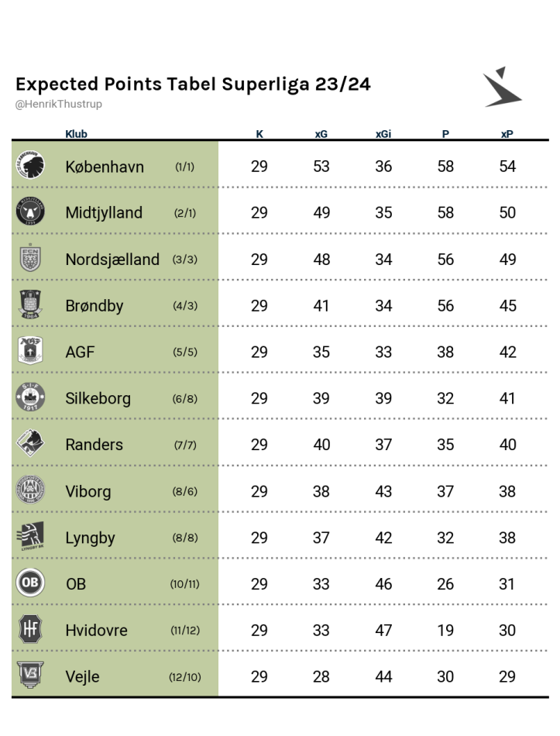Click the xG column header
The width and height of the screenshot is (560, 736).
321,134
